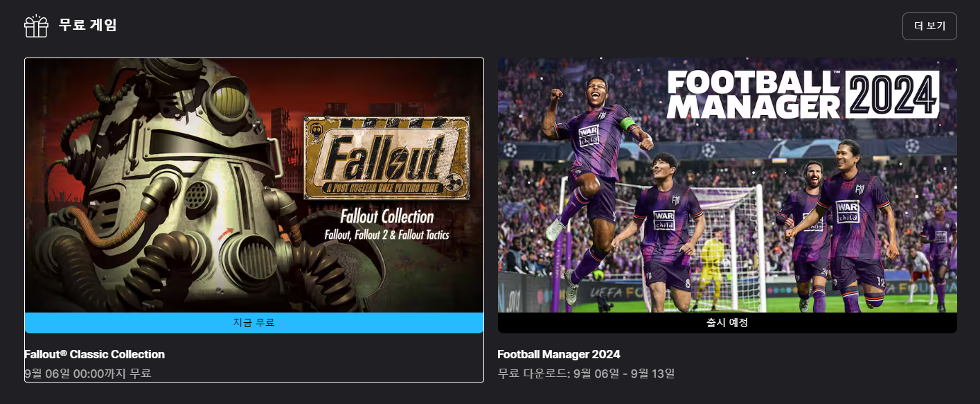The width and height of the screenshot is (980, 404).
Task: Click the FOOTBALL MANAGER wordmark in artwork
Action: [754, 95]
